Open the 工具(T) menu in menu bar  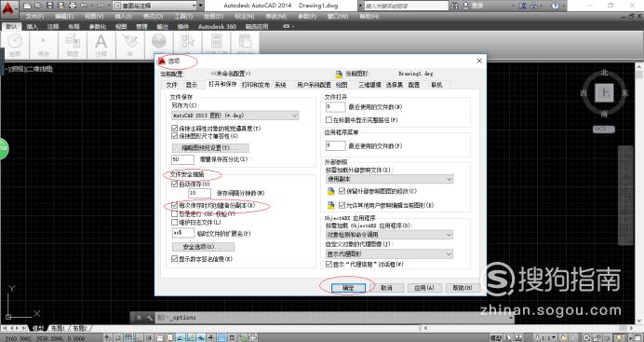(x=183, y=17)
